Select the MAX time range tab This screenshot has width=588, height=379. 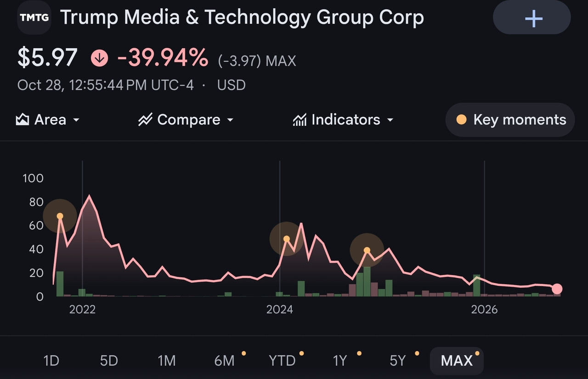click(457, 361)
